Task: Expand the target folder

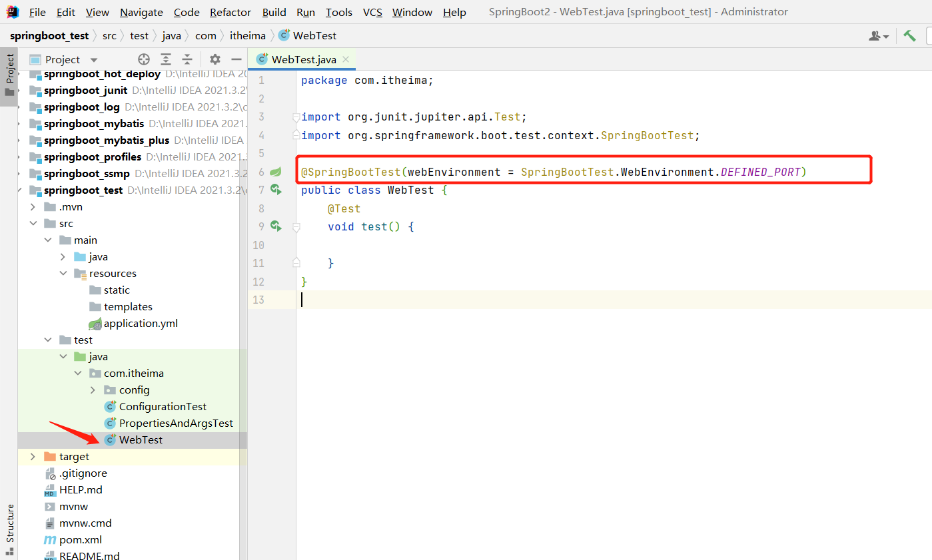Action: [33, 456]
